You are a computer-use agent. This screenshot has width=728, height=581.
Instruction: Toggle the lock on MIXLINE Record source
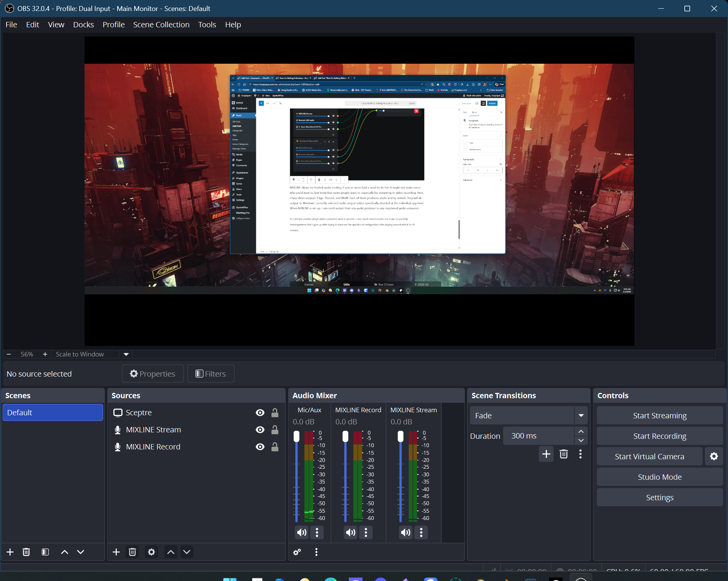click(x=275, y=447)
